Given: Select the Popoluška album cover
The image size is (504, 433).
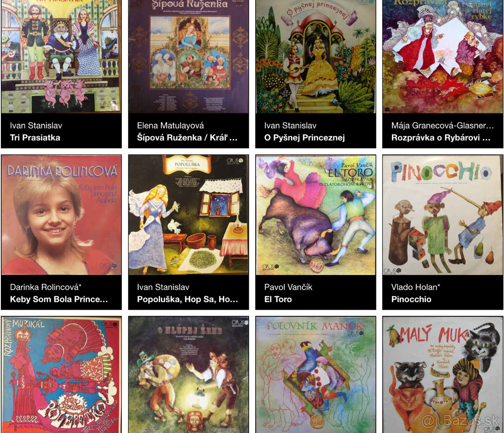Looking at the screenshot, I should pos(188,215).
